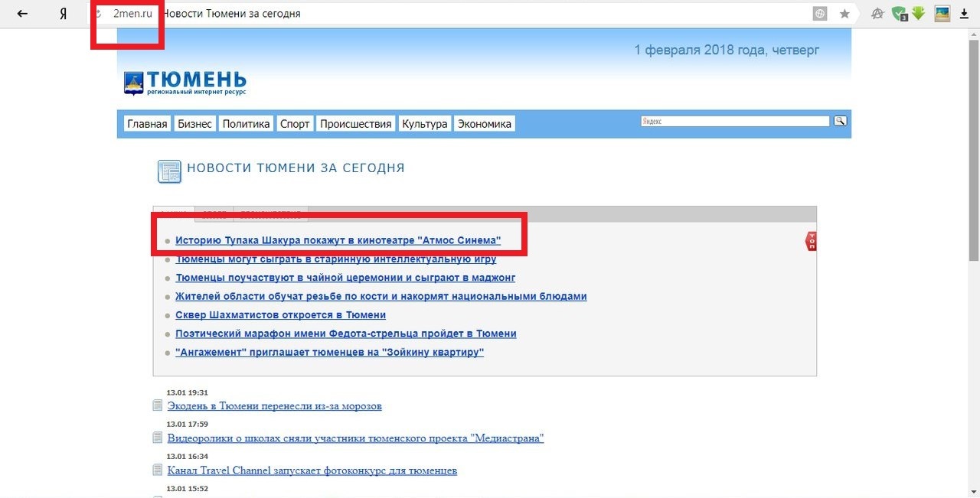Screen dimensions: 980x498
Task: Open the browser downloads arrow icon
Action: 965,14
